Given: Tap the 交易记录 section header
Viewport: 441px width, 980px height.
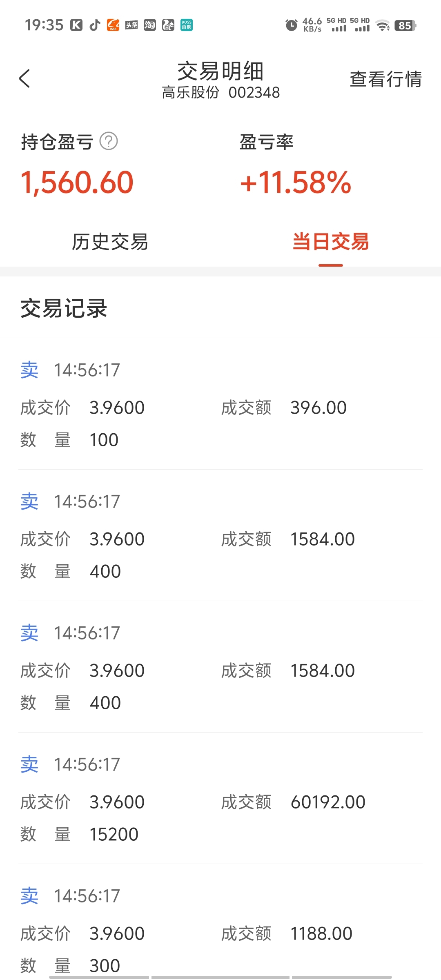Looking at the screenshot, I should pyautogui.click(x=64, y=308).
